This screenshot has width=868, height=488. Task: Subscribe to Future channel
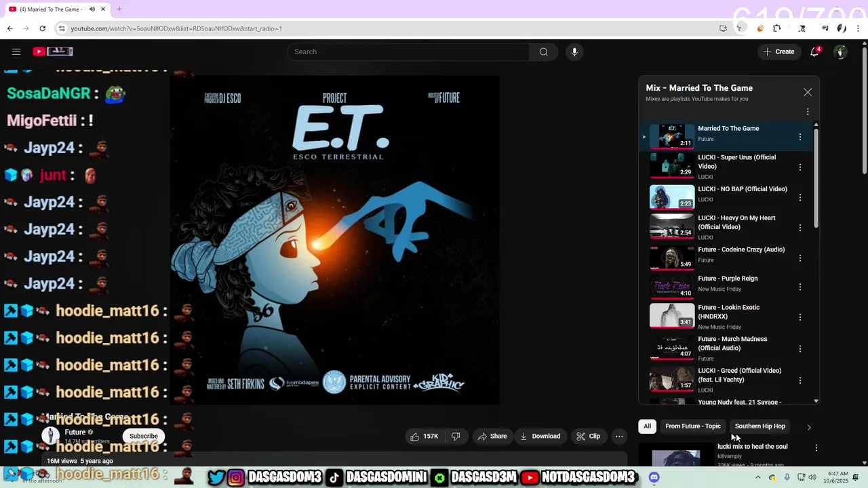pos(144,436)
